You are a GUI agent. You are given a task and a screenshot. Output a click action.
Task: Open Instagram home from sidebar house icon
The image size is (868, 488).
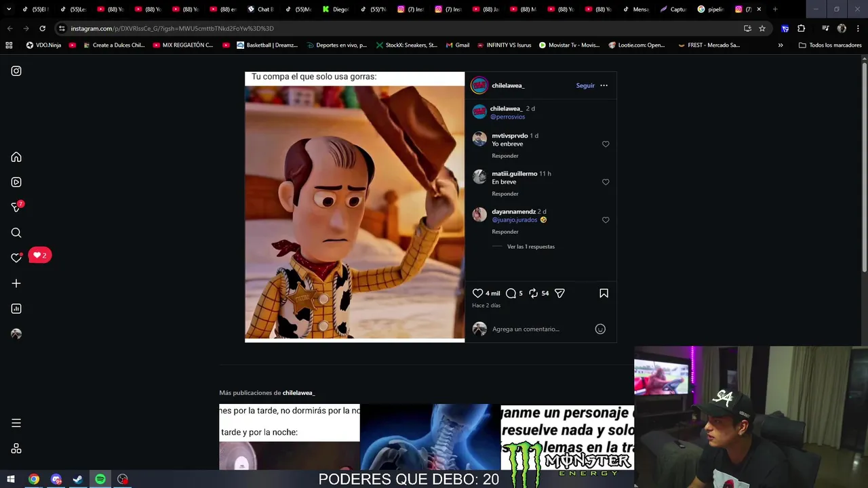[16, 157]
